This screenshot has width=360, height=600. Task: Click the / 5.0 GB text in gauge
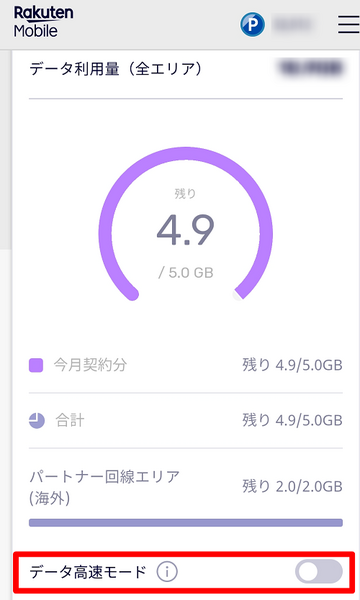pos(186,272)
